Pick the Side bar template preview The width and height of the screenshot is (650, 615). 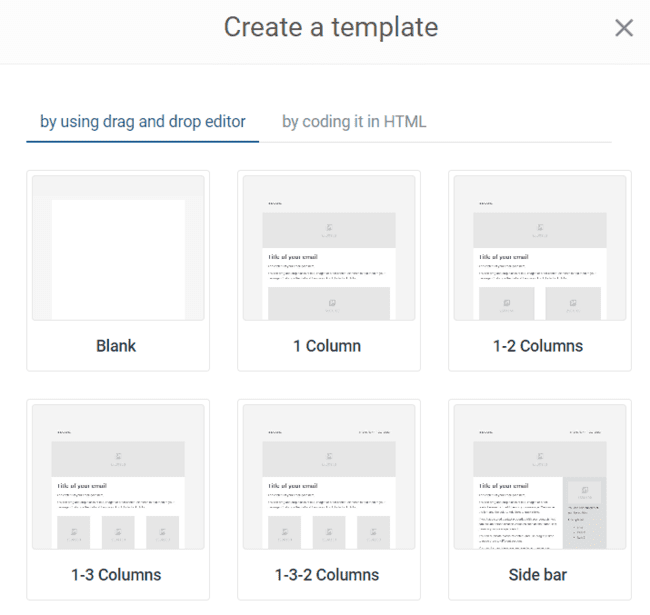(540, 477)
